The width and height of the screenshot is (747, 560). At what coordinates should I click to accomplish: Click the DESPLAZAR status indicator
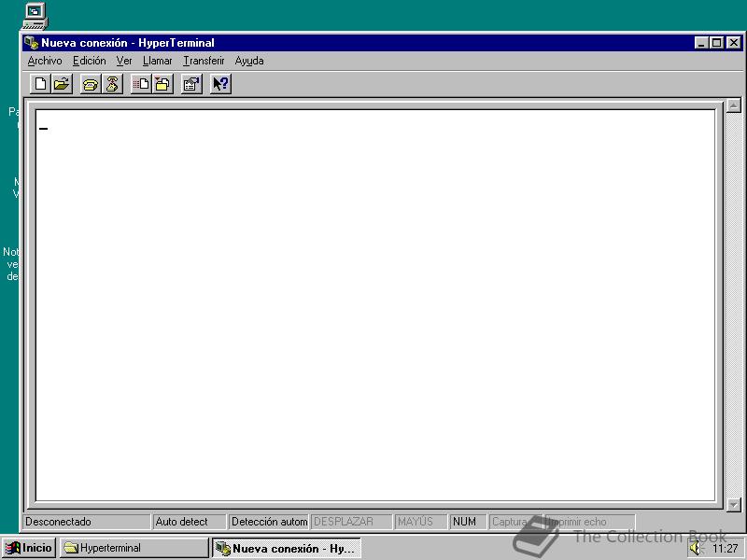click(351, 522)
